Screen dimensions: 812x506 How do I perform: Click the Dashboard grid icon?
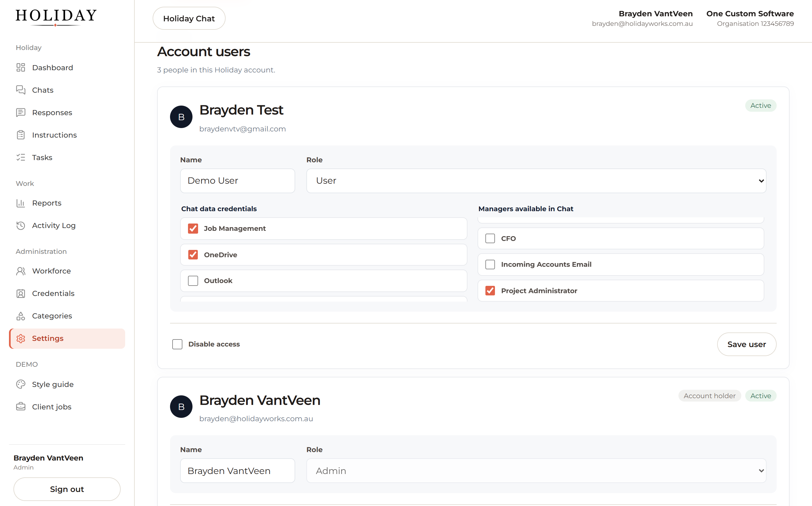click(21, 68)
